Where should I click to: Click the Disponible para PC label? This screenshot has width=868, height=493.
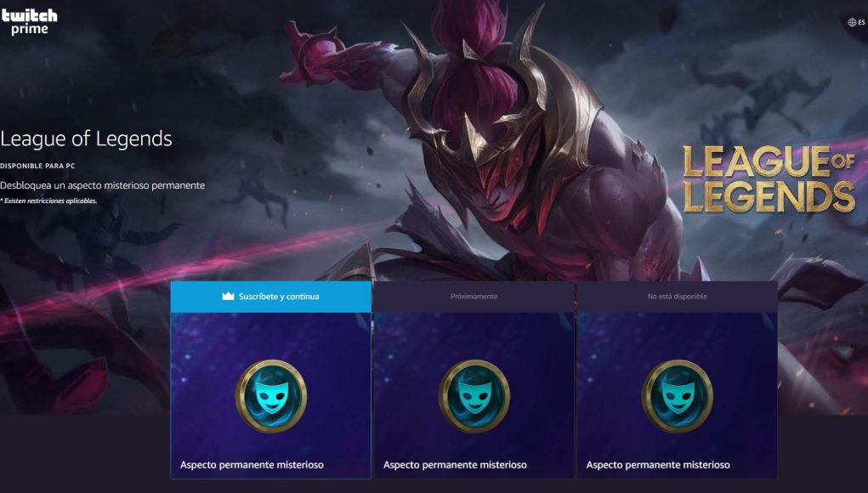click(37, 166)
